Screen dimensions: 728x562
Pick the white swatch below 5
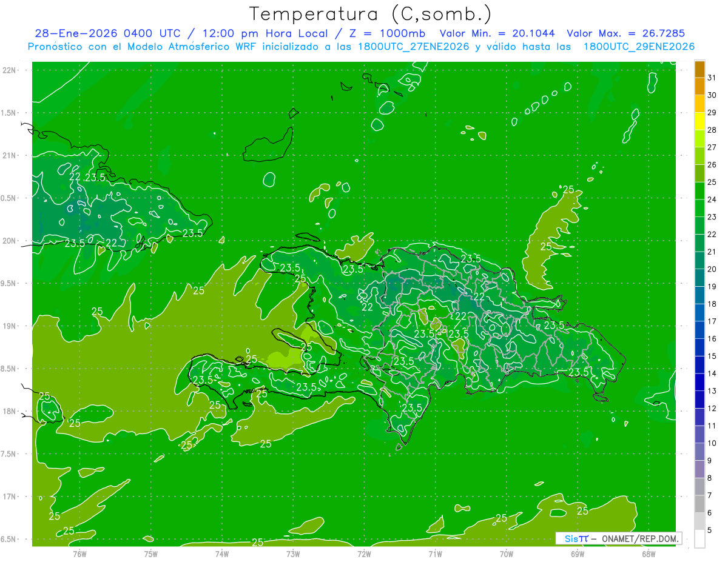click(x=699, y=539)
